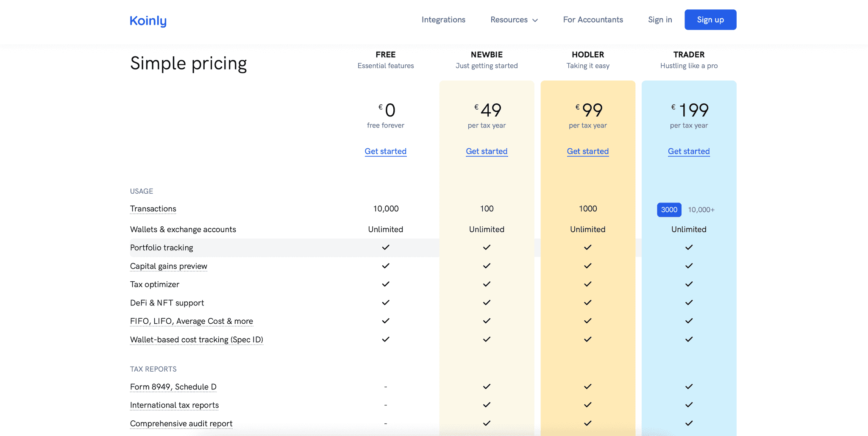868x436 pixels.
Task: Select the Portfolio tracking row label
Action: pyautogui.click(x=161, y=247)
